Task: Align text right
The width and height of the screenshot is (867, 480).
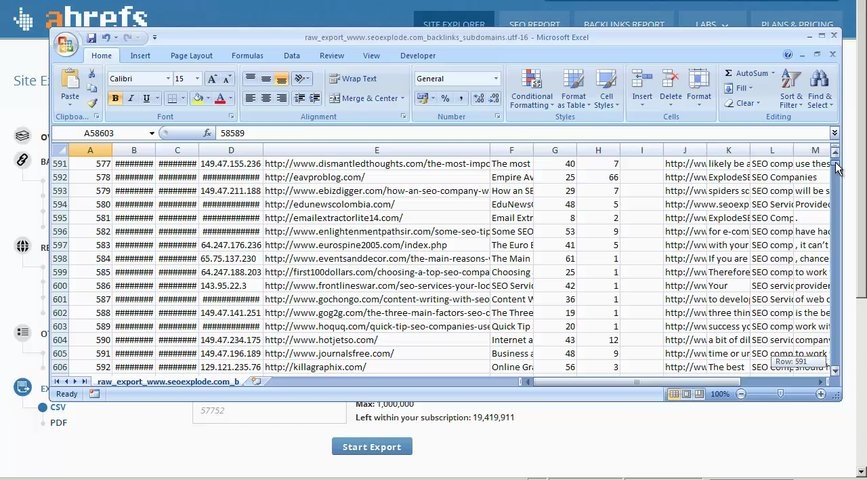Action: tap(281, 98)
